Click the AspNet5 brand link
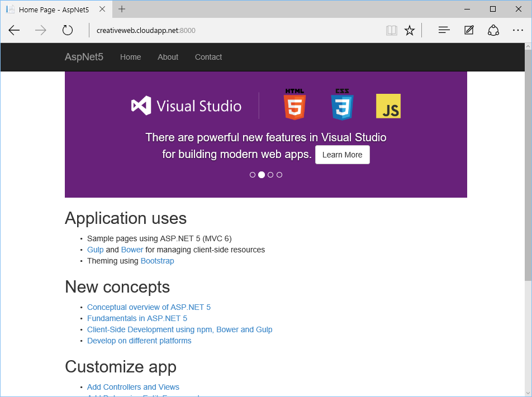The width and height of the screenshot is (532, 397). point(84,56)
